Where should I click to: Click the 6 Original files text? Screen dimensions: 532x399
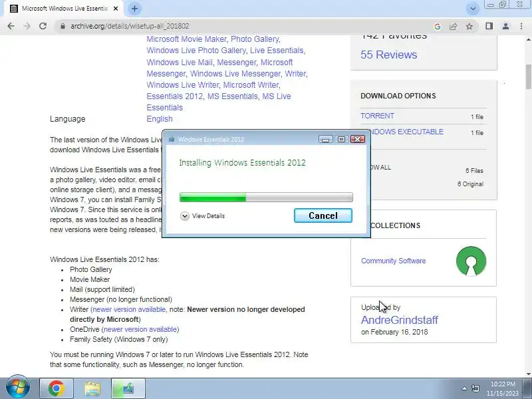470,184
